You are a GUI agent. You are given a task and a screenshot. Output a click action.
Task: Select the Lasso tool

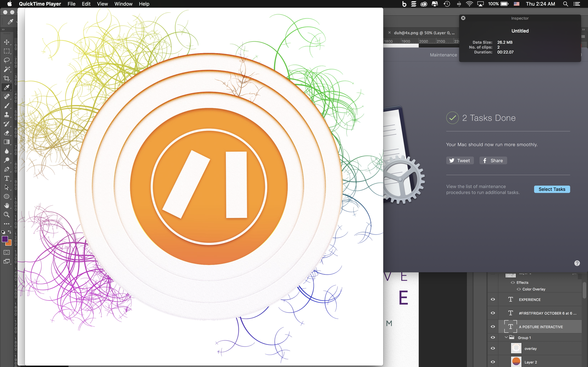[6, 60]
